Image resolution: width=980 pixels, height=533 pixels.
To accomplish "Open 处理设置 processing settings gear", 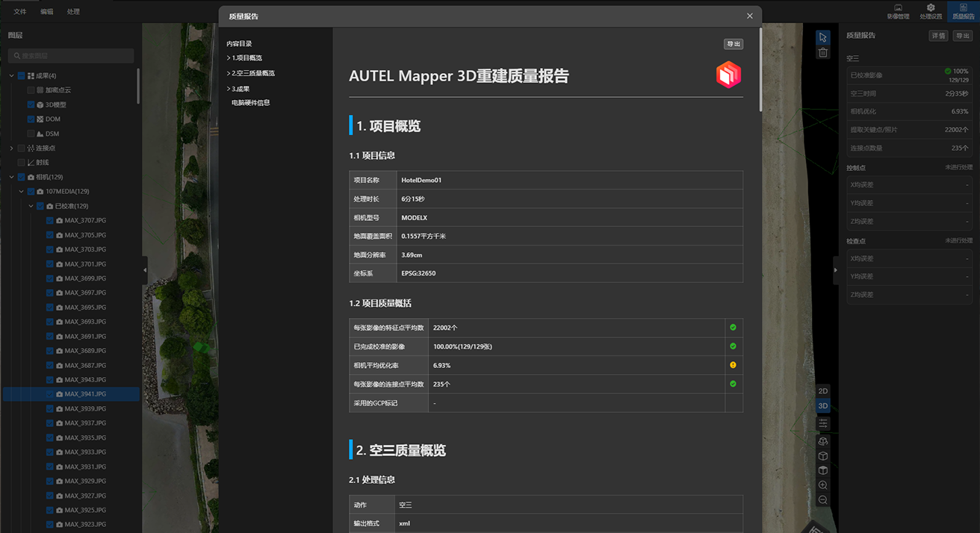I will [930, 11].
